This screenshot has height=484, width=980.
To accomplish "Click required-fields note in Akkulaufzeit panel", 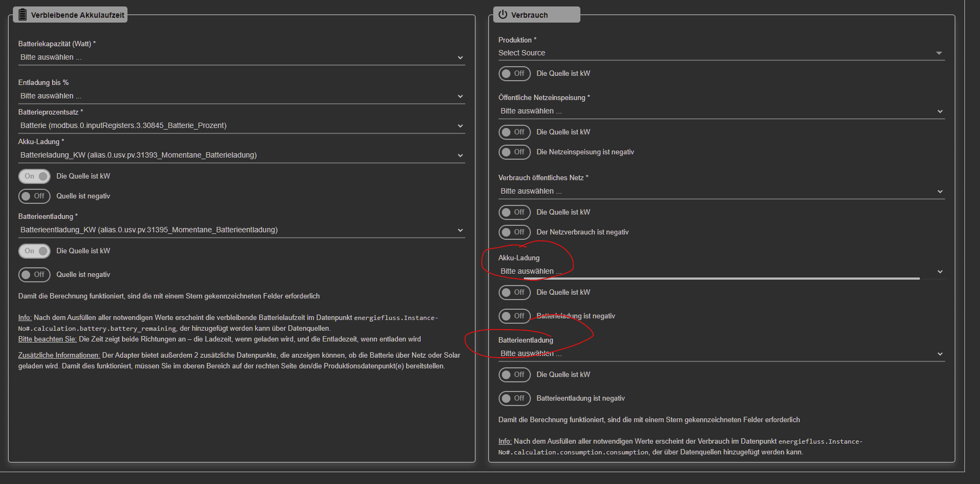I will tap(169, 296).
